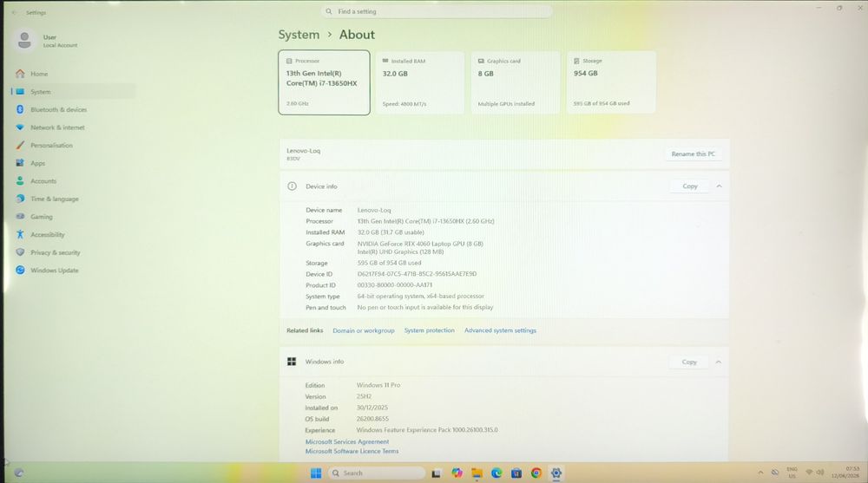Show hidden system tray icons
The height and width of the screenshot is (483, 868).
[x=760, y=473]
